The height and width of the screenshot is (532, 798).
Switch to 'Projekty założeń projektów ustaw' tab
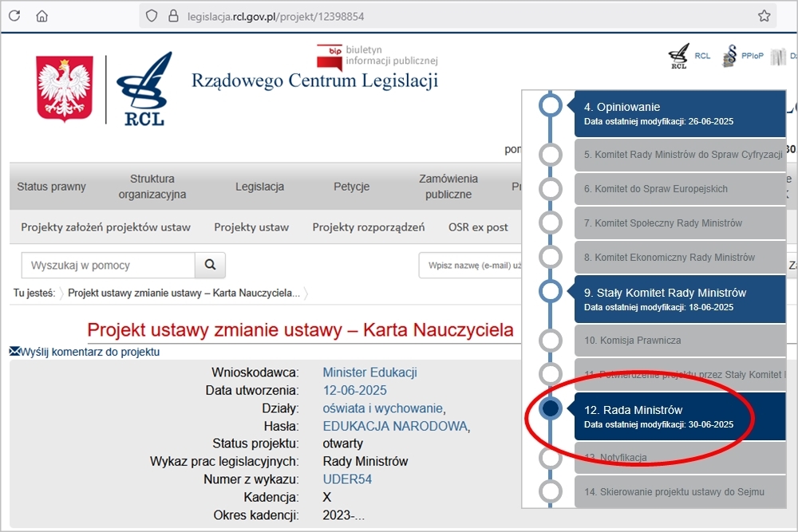(x=106, y=227)
